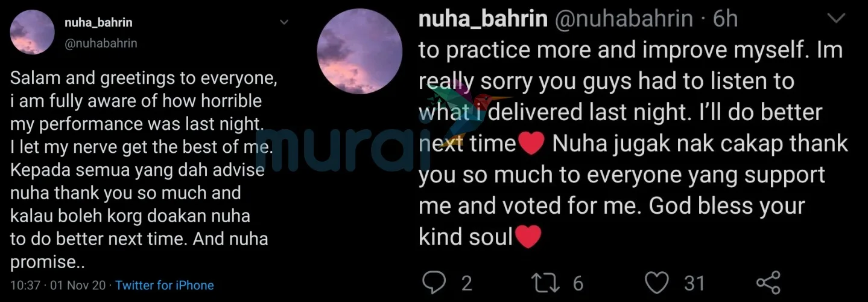Click nuha_bahrin display name on left tweet

tap(98, 23)
